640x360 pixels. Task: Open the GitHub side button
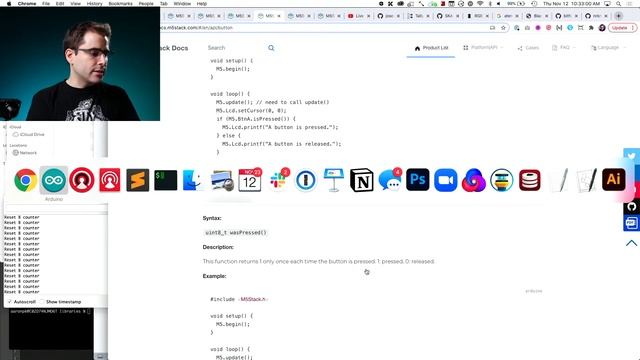coord(631,207)
